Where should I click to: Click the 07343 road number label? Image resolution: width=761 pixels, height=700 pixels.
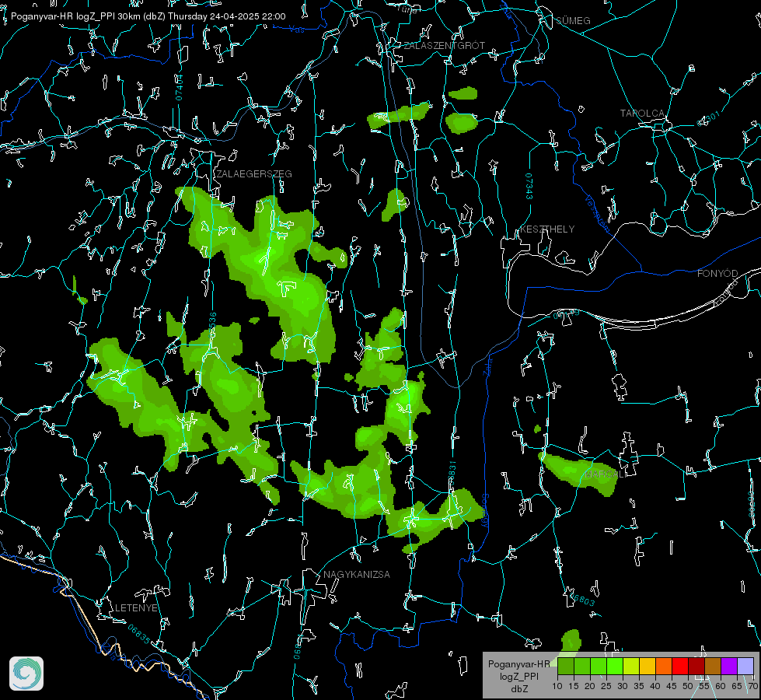coord(529,186)
